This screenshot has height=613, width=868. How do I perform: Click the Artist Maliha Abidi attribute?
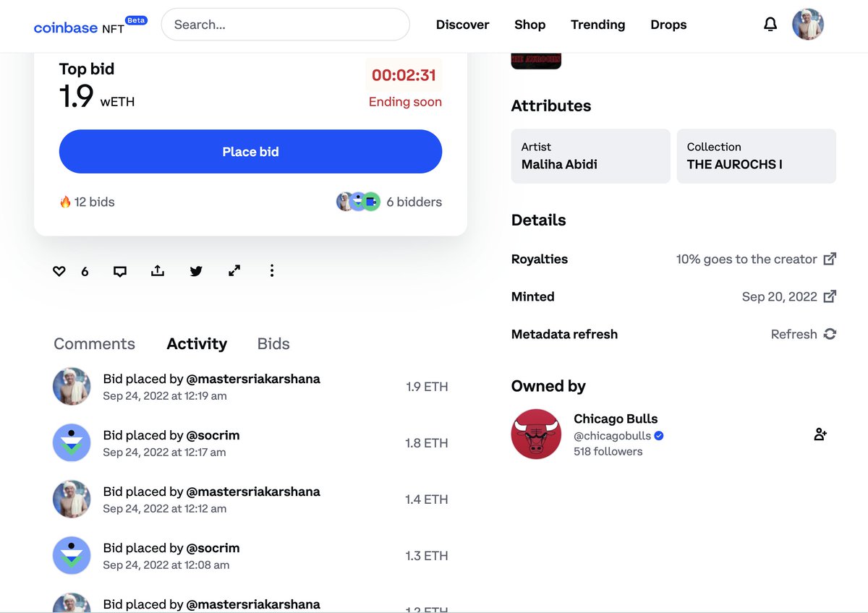pos(591,156)
